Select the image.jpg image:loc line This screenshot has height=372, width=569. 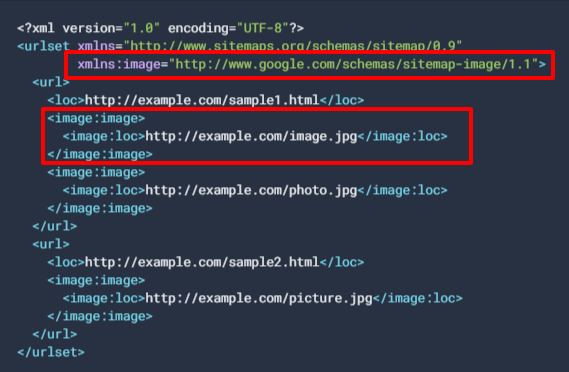click(x=255, y=136)
